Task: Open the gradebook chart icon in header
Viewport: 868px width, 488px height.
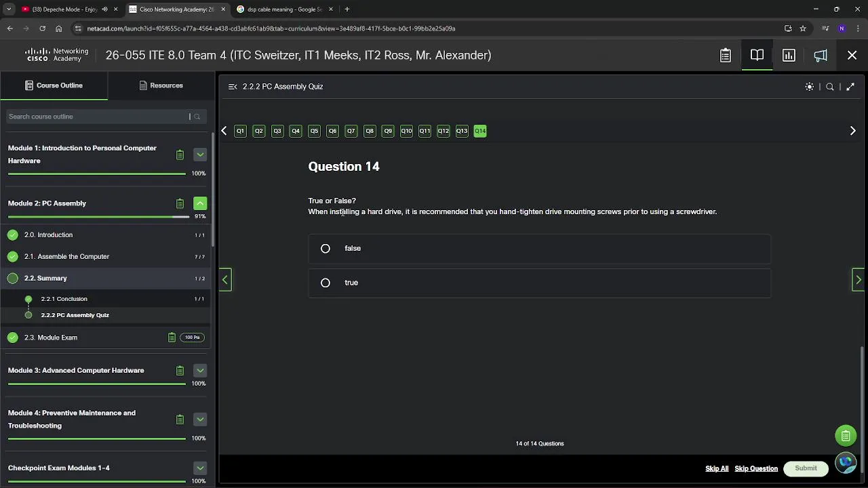Action: [789, 56]
